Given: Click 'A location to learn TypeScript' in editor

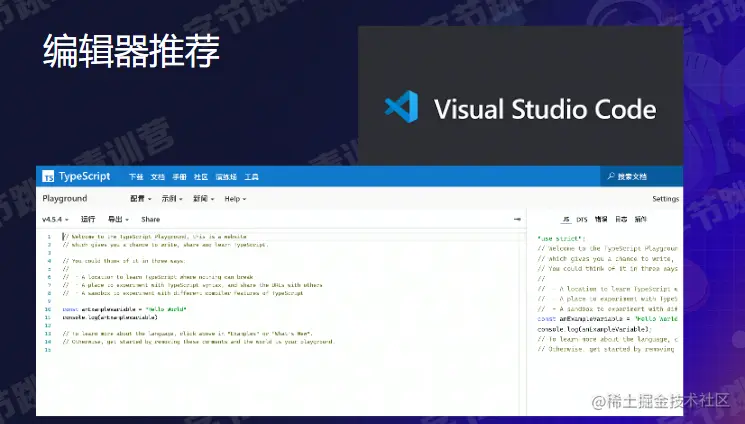Looking at the screenshot, I should click(x=158, y=277).
